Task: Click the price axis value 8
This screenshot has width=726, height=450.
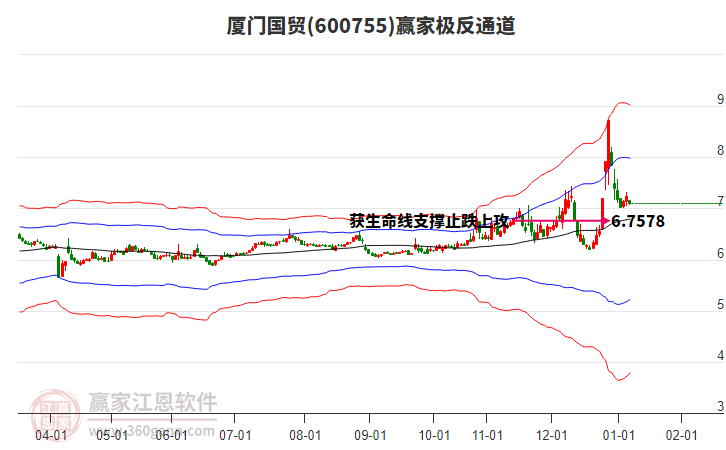Action: (720, 150)
